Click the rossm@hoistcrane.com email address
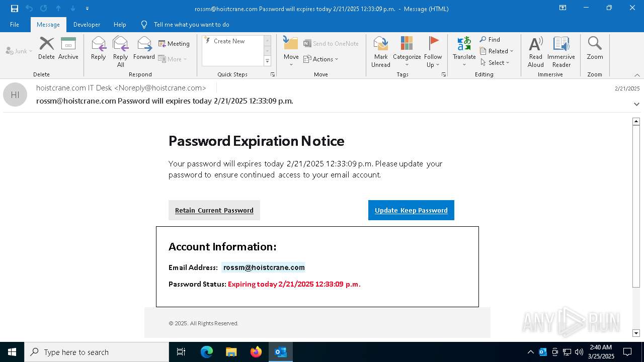 [264, 267]
